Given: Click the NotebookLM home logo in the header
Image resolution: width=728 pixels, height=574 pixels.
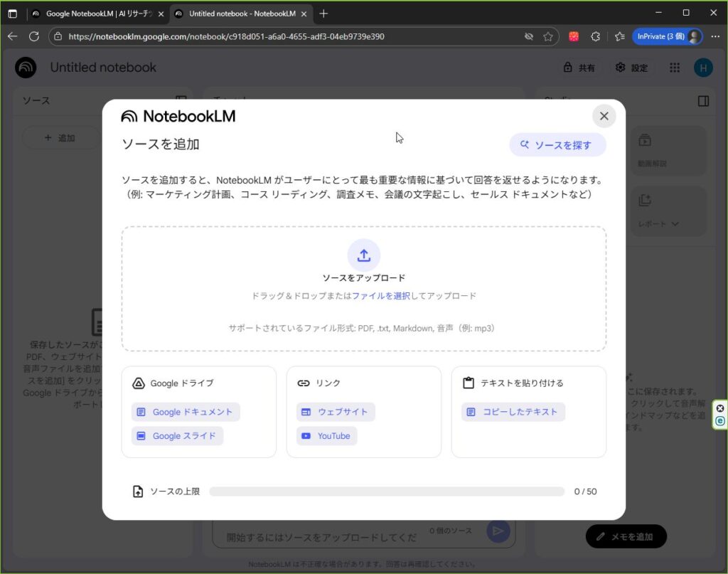Looking at the screenshot, I should [x=26, y=68].
